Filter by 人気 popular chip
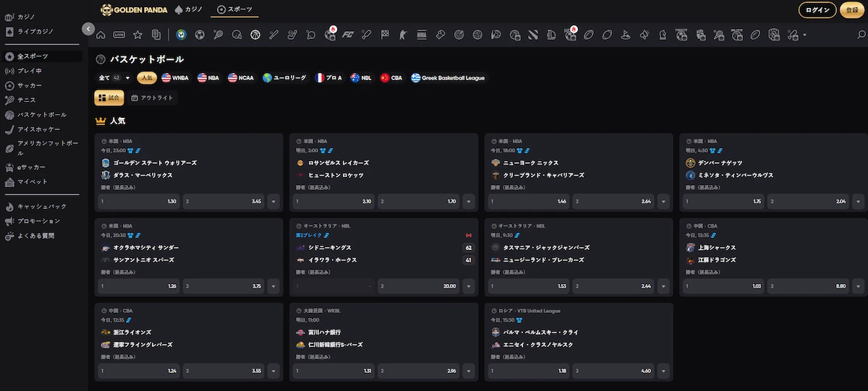This screenshot has height=391, width=868. [146, 77]
